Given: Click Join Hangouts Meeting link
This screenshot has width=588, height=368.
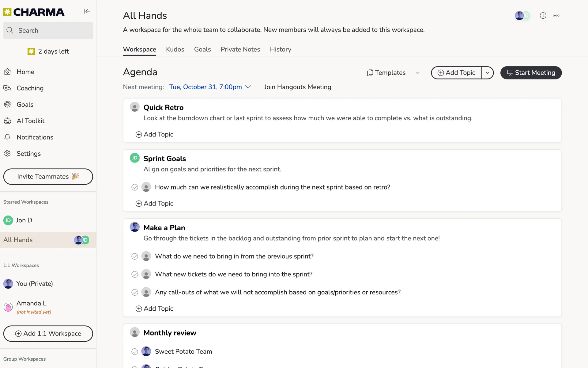Looking at the screenshot, I should tap(297, 87).
